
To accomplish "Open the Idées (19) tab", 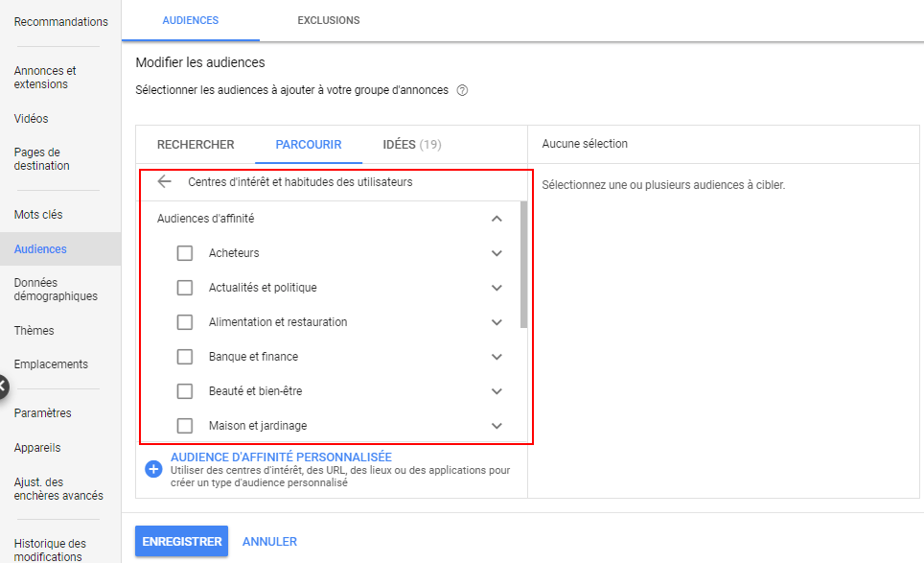I will (411, 145).
